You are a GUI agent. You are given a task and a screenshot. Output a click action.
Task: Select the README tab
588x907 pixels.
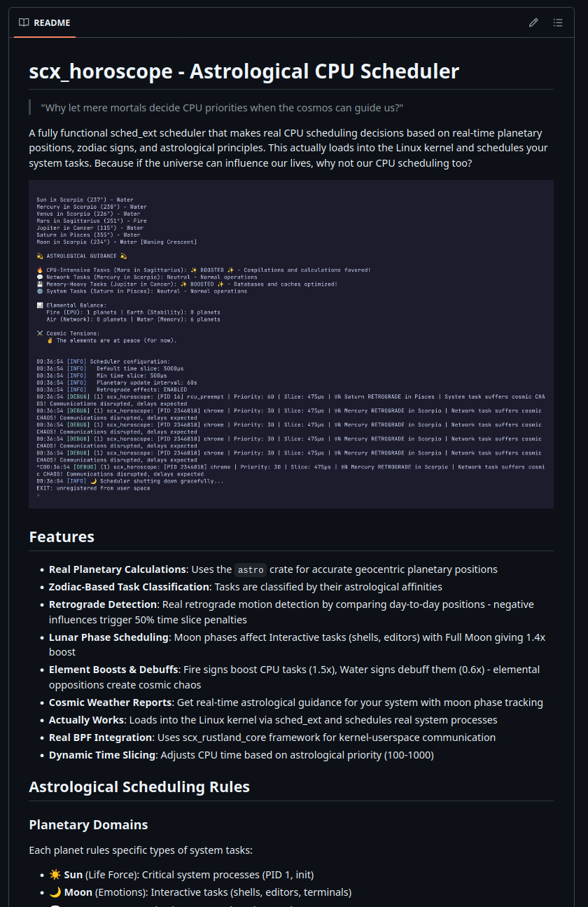[x=45, y=22]
